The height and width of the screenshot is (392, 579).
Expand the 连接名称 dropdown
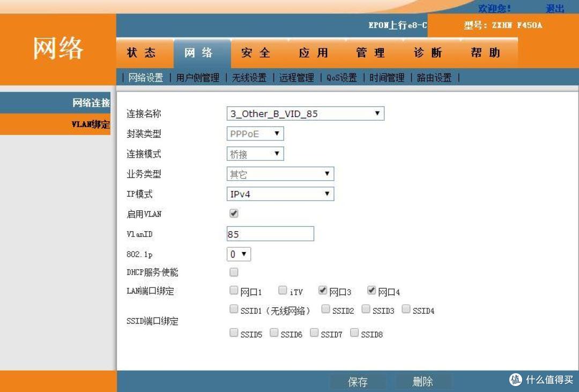[x=306, y=114]
